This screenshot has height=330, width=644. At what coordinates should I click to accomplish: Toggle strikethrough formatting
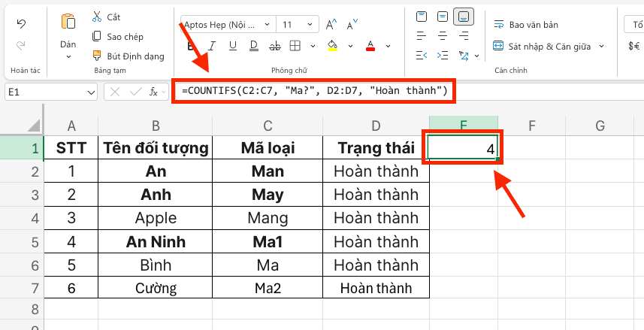[x=275, y=46]
